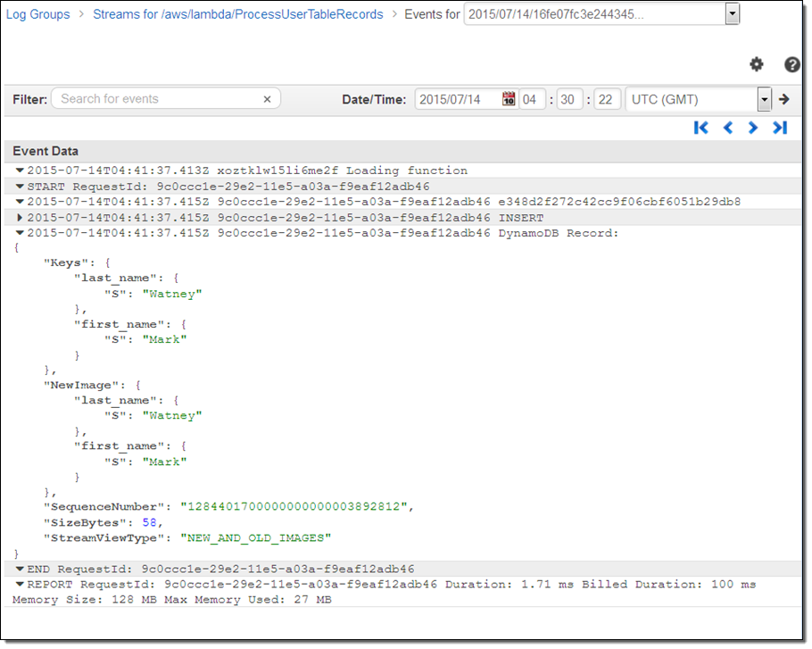The image size is (812, 649).
Task: Collapse the Loading function event row
Action: pos(20,171)
